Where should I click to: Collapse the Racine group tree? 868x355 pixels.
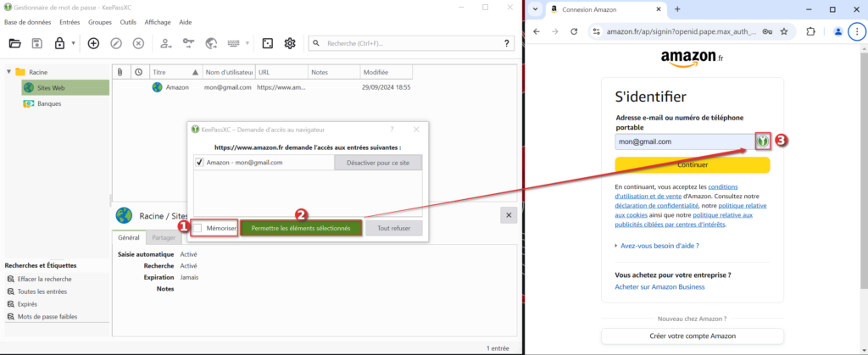click(x=9, y=72)
